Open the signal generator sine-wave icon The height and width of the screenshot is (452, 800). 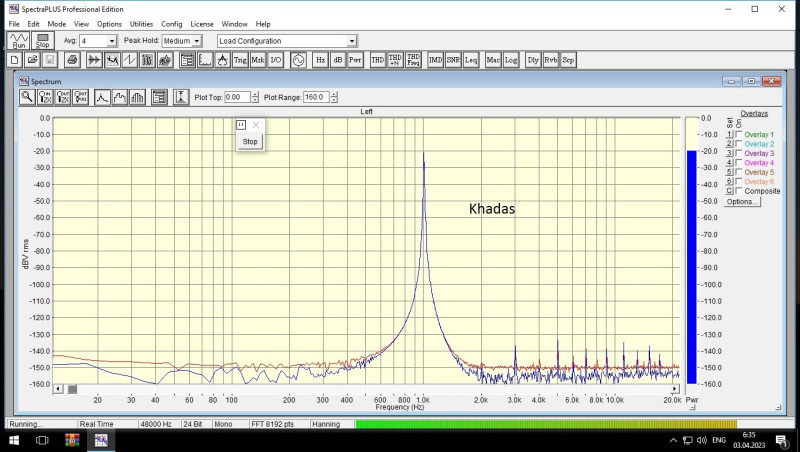[x=298, y=60]
